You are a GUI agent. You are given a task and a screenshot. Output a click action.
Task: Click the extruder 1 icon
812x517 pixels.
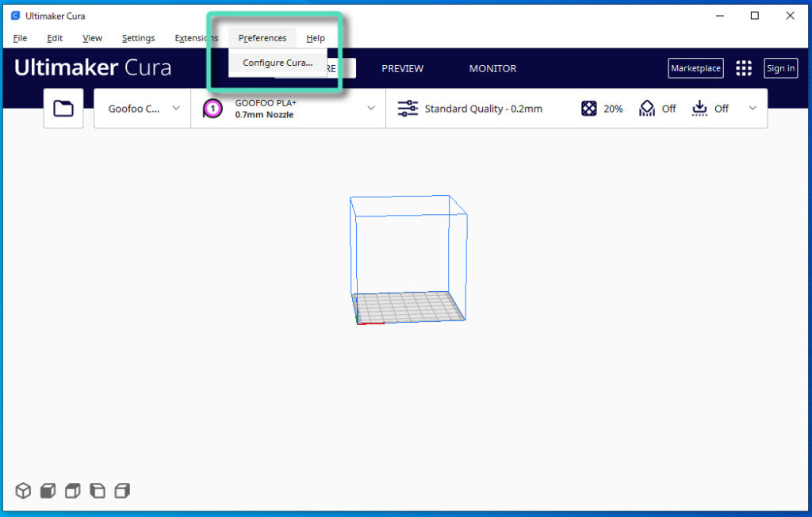pos(213,109)
